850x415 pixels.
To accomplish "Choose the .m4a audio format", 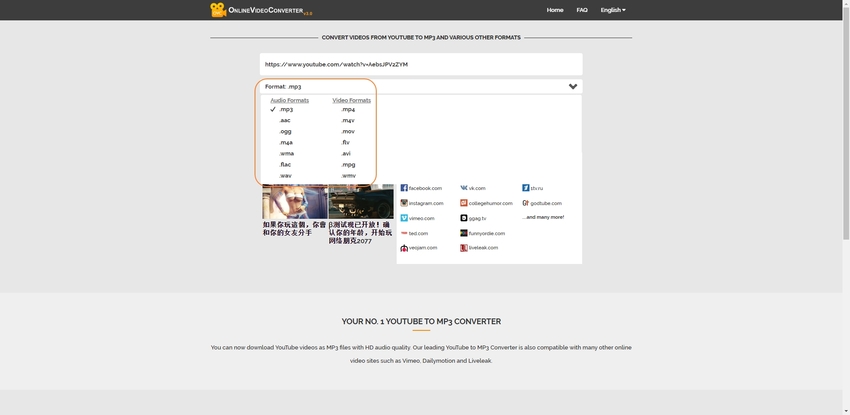I will pyautogui.click(x=286, y=142).
